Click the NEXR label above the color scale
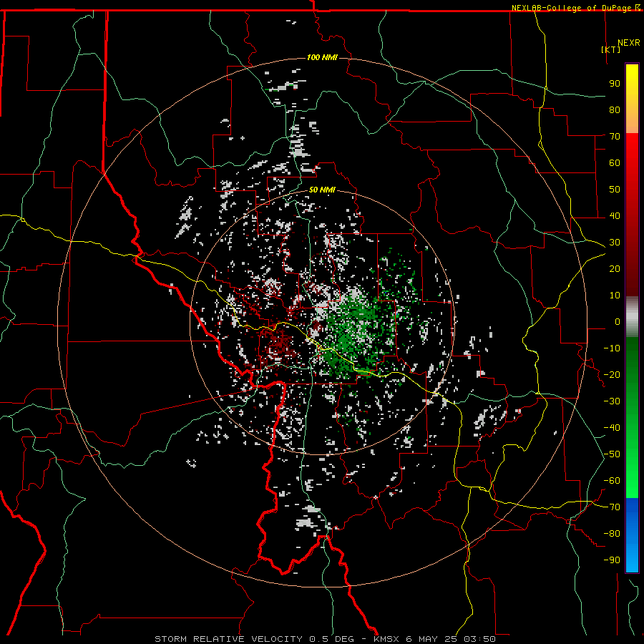Viewport: 644px width, 644px height. click(629, 43)
